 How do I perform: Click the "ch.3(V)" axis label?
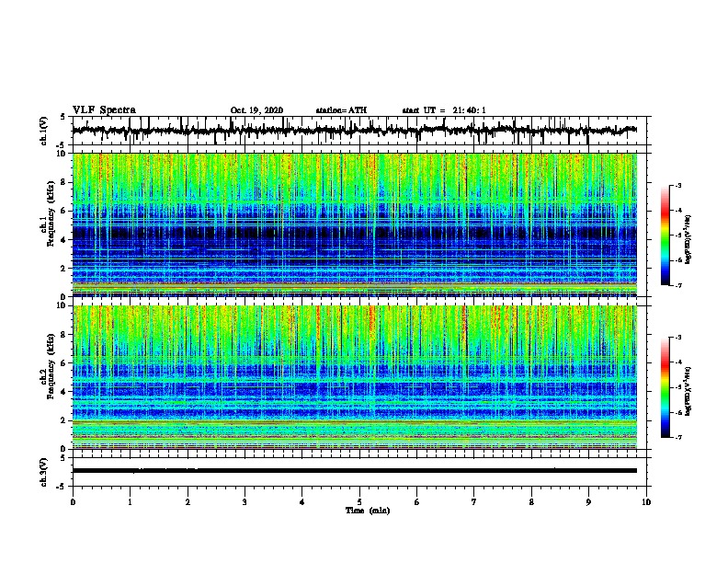[x=44, y=472]
